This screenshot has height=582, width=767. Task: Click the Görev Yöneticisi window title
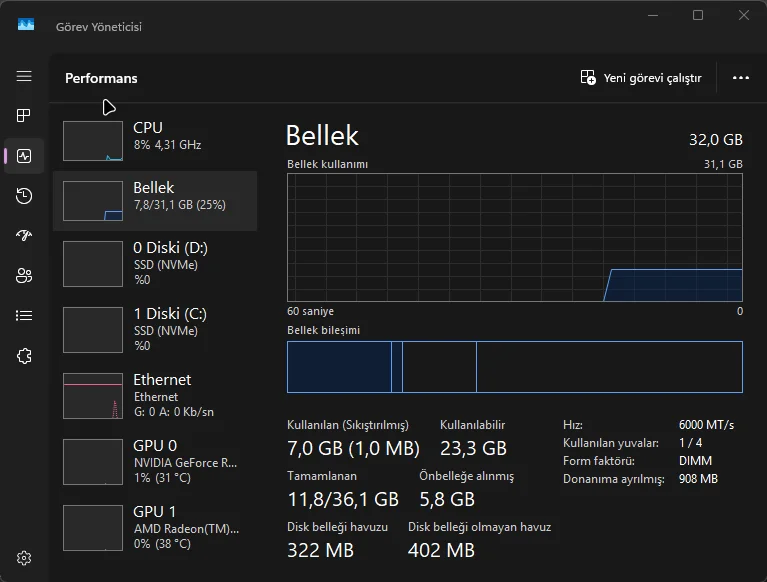tap(99, 27)
